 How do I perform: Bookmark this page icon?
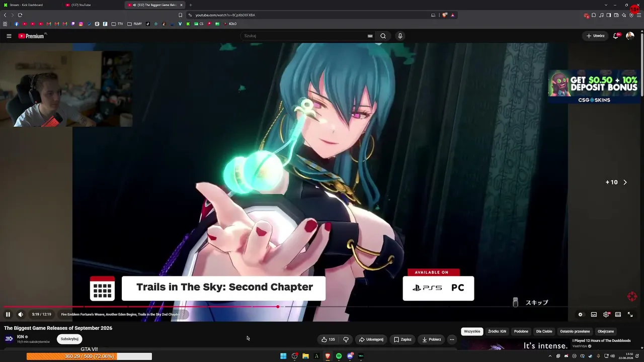pyautogui.click(x=181, y=15)
